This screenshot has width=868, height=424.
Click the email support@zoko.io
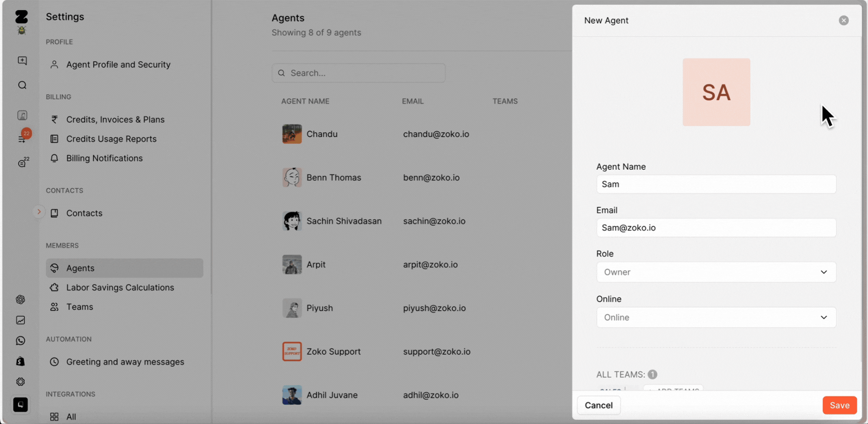[x=437, y=352]
